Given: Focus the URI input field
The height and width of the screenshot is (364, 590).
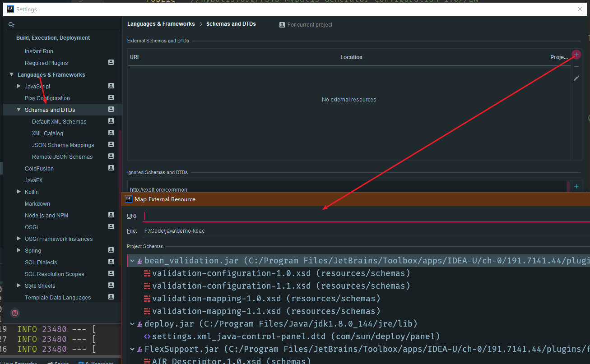Looking at the screenshot, I should coord(367,216).
